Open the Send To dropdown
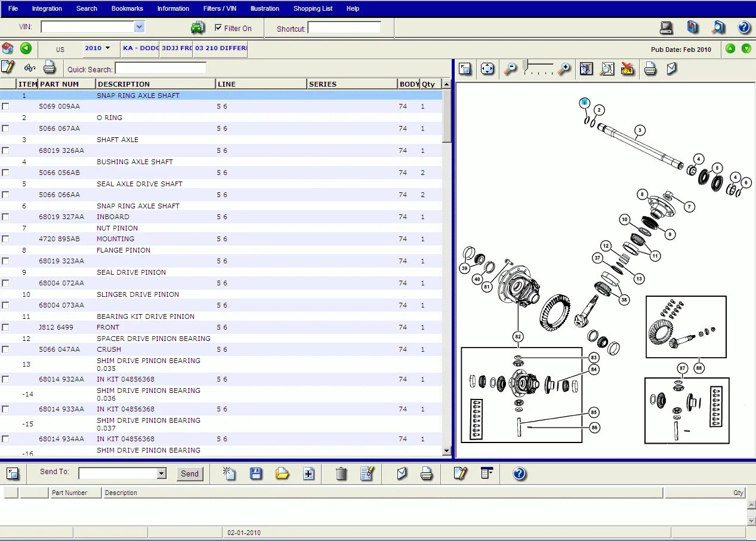Screen dimensions: 756x541 tap(162, 474)
